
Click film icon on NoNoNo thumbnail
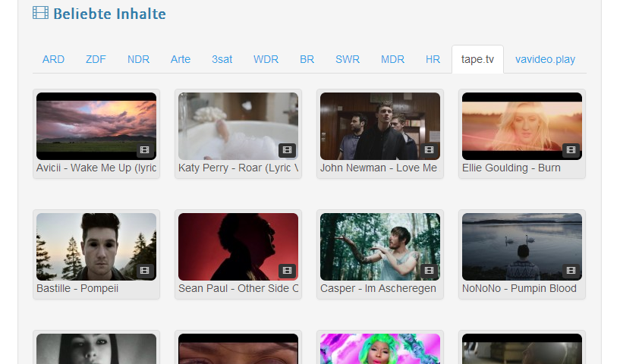tap(571, 271)
